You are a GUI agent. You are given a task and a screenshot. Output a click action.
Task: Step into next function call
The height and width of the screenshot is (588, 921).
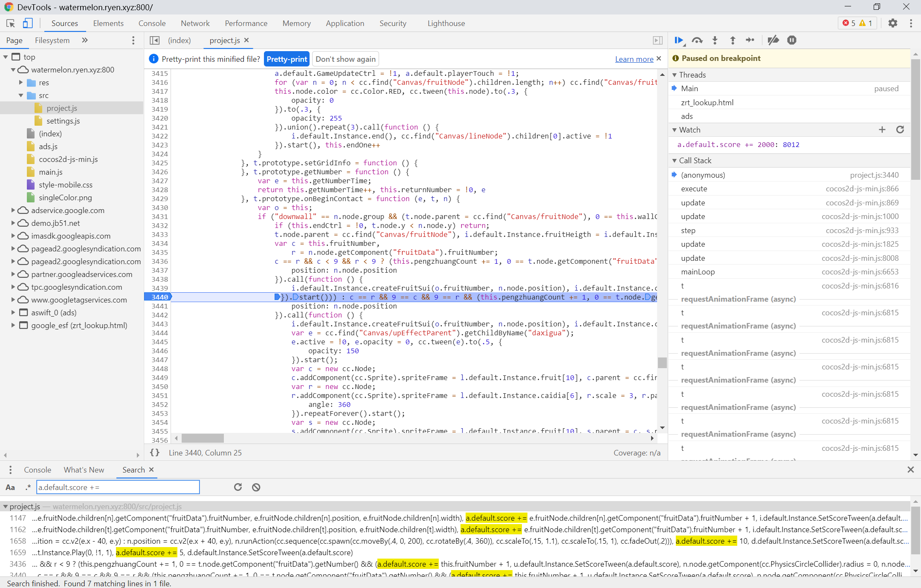[x=715, y=40]
